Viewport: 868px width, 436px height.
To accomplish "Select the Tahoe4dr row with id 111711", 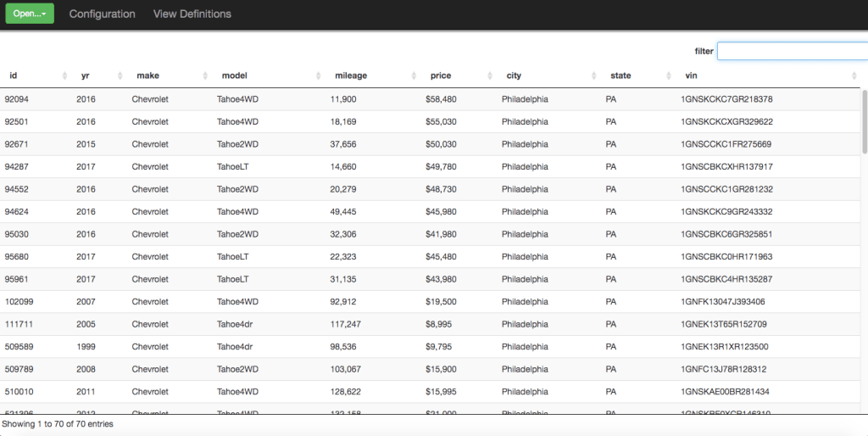I will click(16, 324).
